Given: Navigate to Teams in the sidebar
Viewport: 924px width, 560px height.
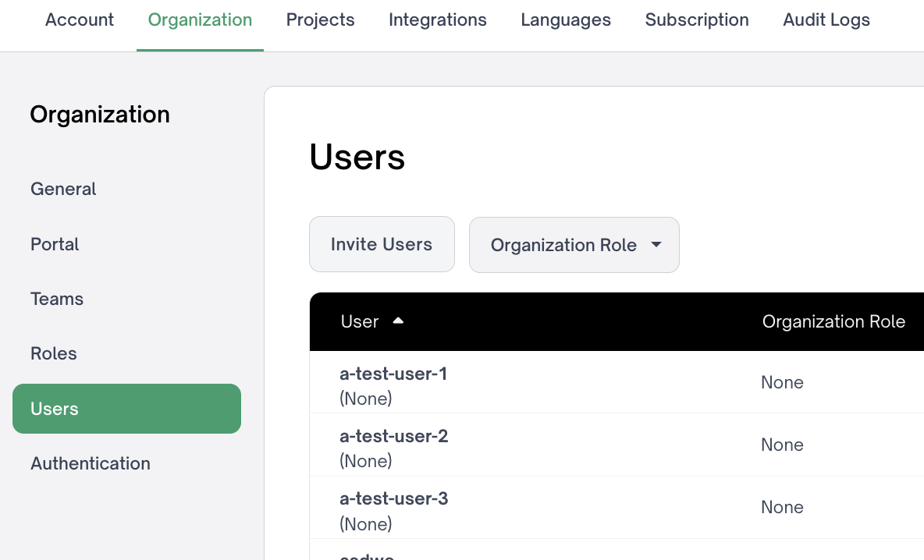Looking at the screenshot, I should [57, 299].
